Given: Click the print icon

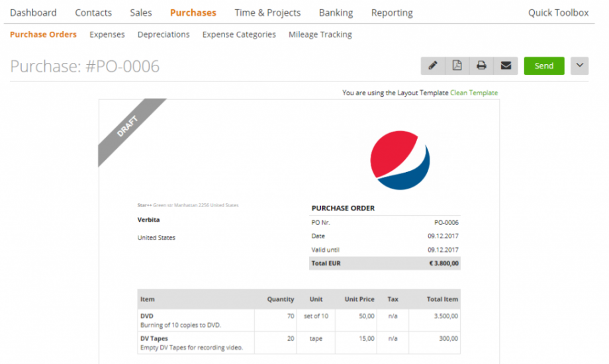Looking at the screenshot, I should coord(481,66).
